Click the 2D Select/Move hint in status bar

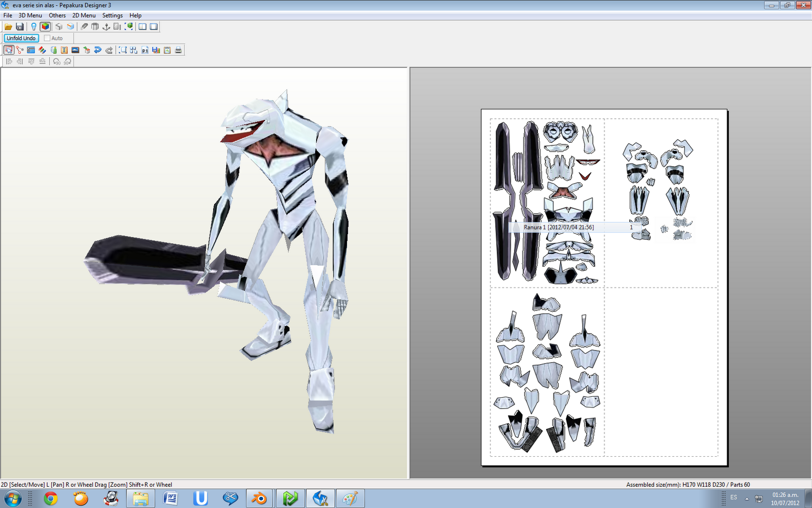(86, 485)
